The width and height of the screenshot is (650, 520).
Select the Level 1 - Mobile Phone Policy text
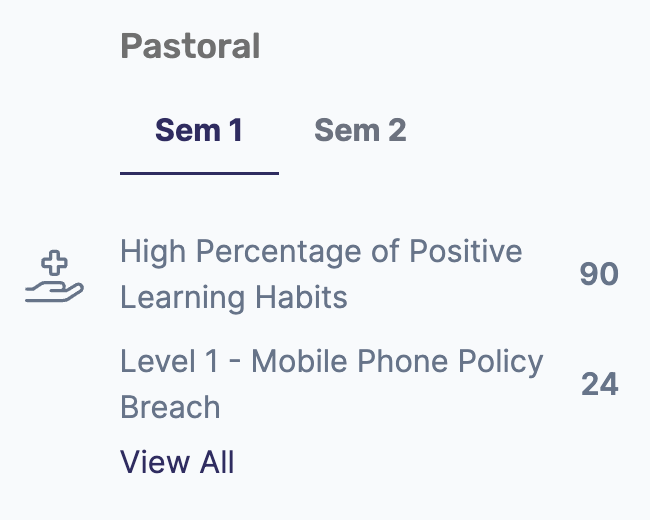[x=332, y=361]
